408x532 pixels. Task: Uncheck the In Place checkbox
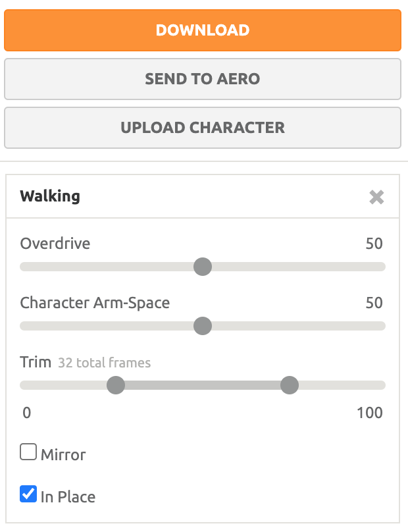pyautogui.click(x=28, y=494)
